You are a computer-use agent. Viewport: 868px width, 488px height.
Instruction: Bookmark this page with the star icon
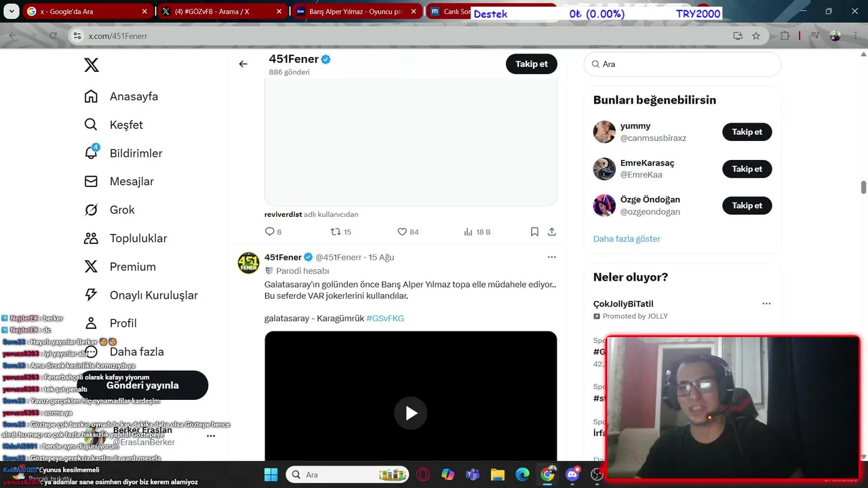pos(756,36)
